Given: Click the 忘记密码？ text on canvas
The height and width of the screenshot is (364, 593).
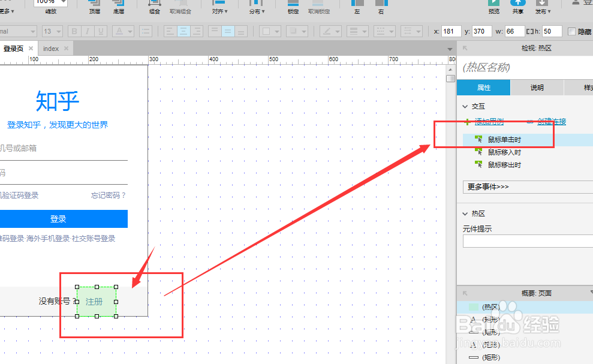Looking at the screenshot, I should coord(109,195).
